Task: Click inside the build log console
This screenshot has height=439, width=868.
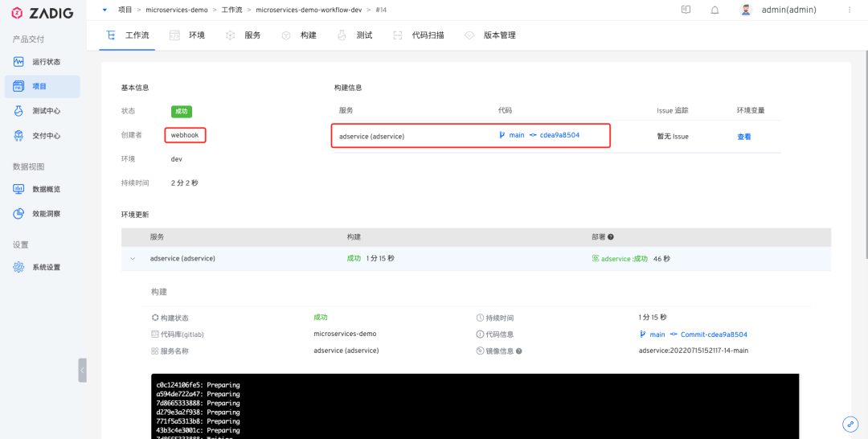Action: pyautogui.click(x=475, y=406)
